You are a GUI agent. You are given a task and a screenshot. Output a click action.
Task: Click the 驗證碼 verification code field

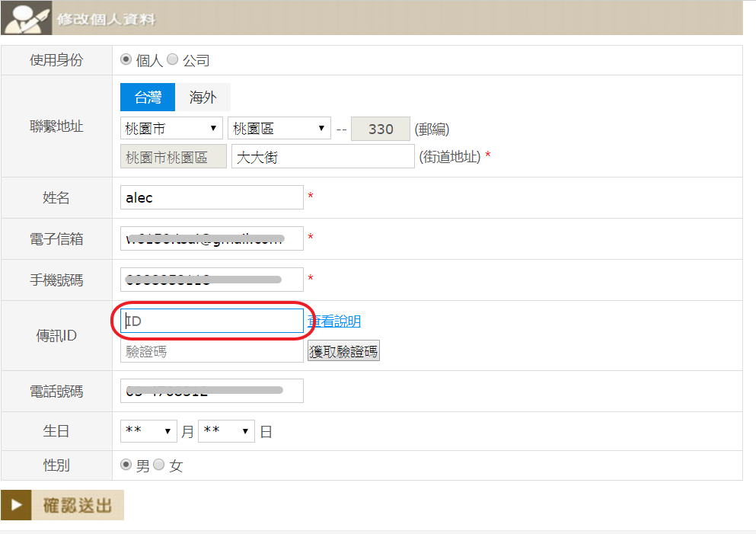click(x=212, y=351)
